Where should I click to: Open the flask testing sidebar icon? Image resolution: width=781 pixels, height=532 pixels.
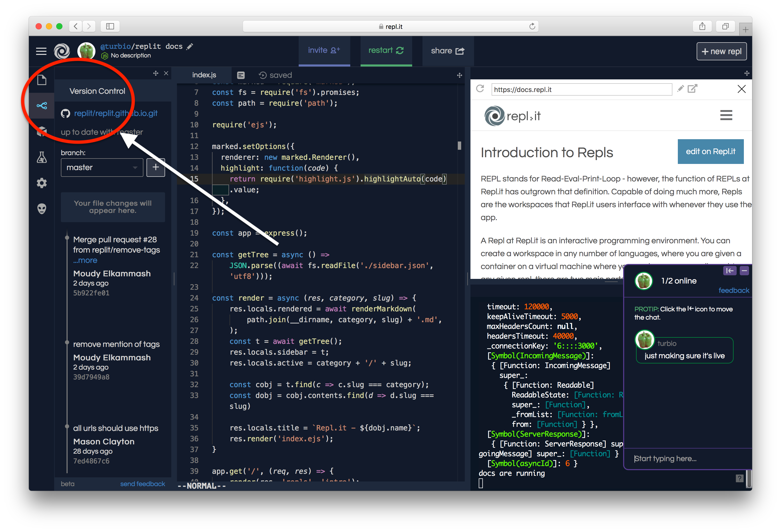[x=42, y=157]
